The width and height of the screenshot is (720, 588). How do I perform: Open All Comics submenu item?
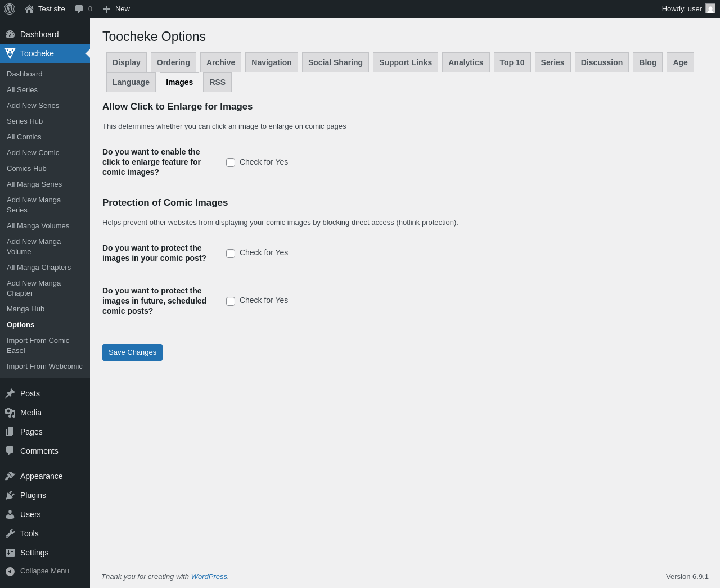45,137
